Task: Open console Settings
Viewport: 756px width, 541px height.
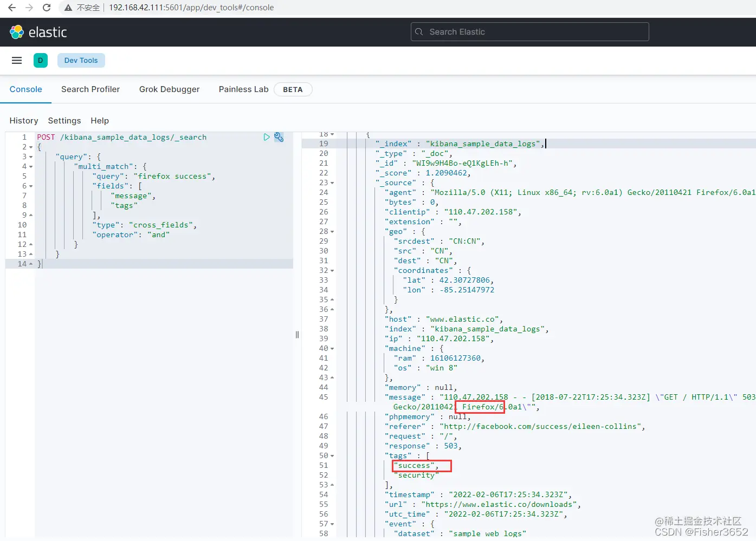Action: pyautogui.click(x=64, y=121)
